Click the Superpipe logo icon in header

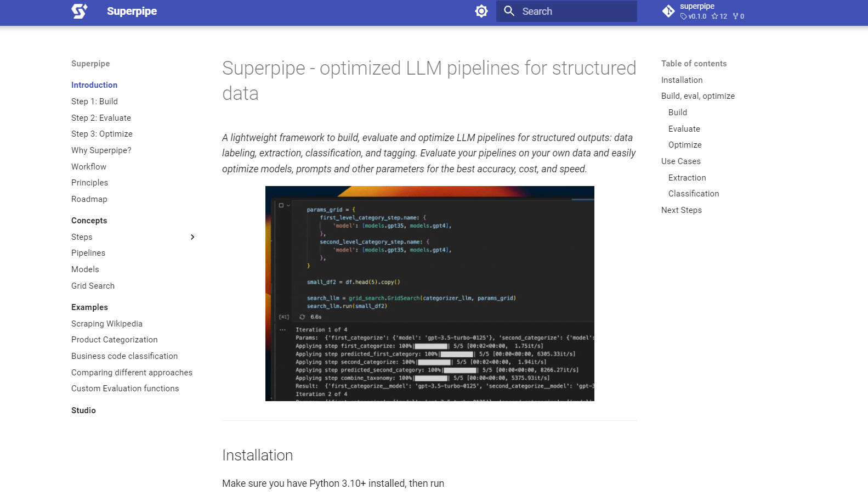coord(80,11)
